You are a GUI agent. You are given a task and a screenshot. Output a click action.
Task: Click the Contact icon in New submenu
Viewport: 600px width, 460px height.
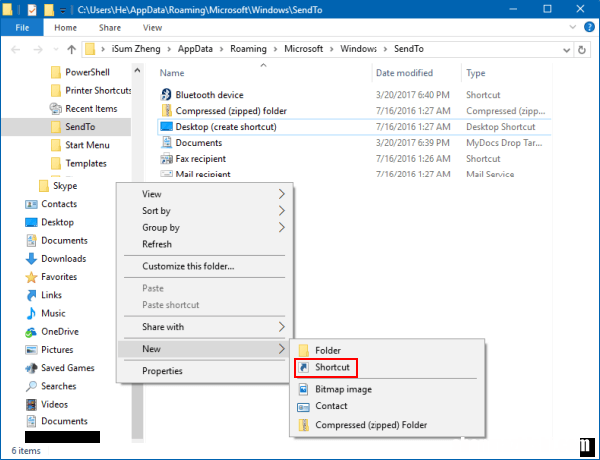click(303, 406)
